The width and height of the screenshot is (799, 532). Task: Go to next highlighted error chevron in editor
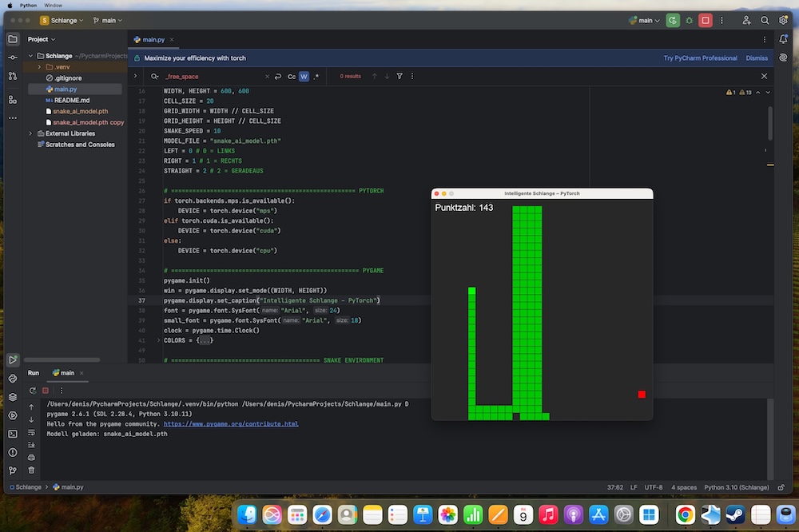[x=768, y=92]
